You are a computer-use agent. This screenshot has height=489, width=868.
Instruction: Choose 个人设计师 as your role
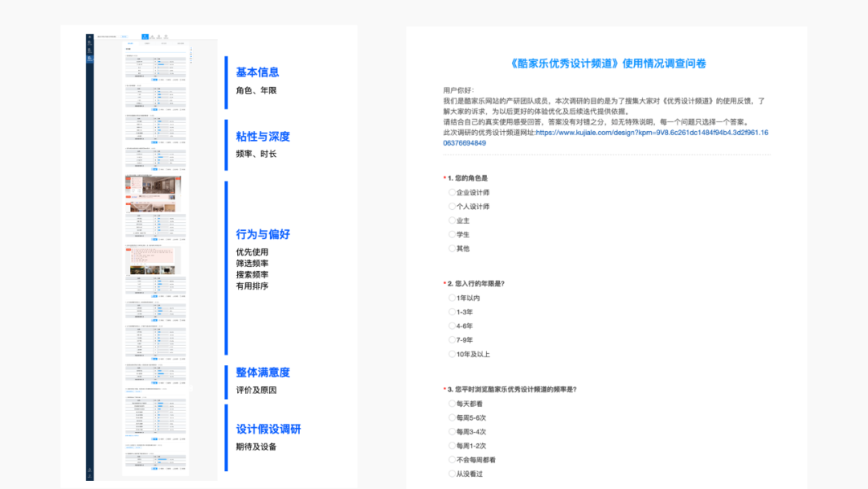click(x=452, y=207)
